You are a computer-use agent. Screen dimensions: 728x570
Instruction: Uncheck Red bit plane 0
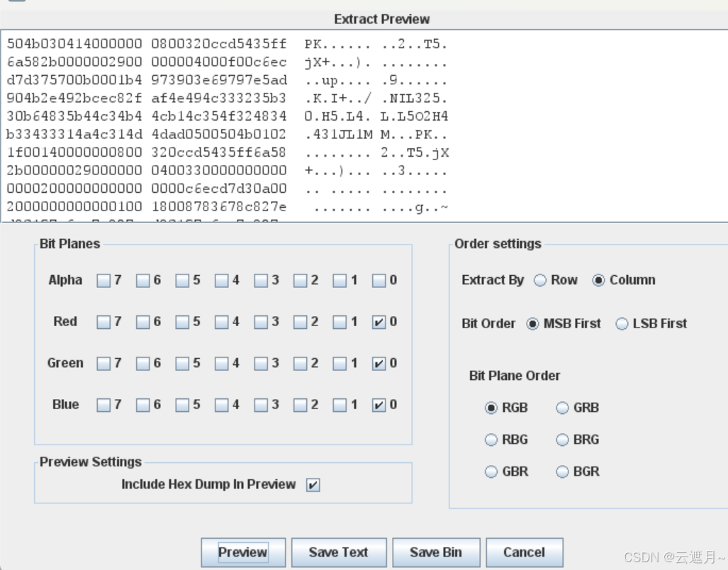point(379,322)
